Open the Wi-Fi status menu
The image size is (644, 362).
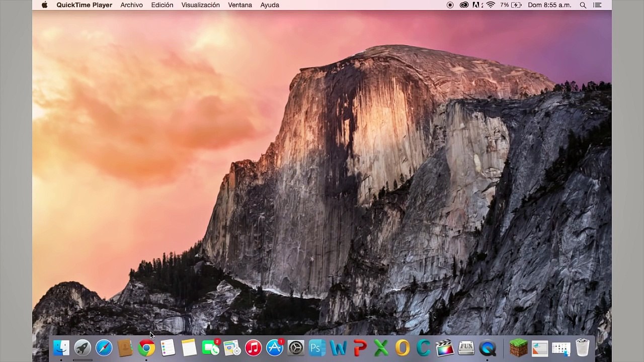491,5
